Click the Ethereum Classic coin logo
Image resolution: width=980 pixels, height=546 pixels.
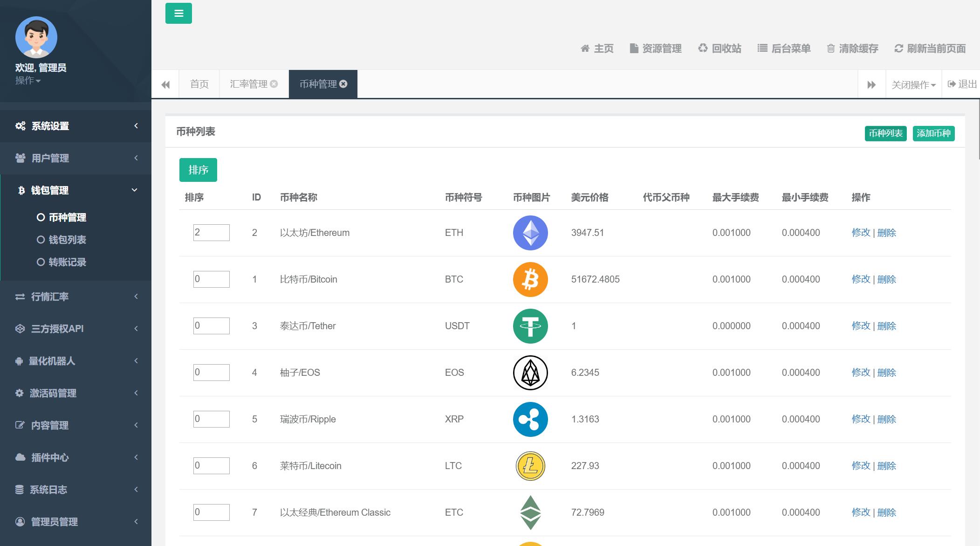pos(530,512)
